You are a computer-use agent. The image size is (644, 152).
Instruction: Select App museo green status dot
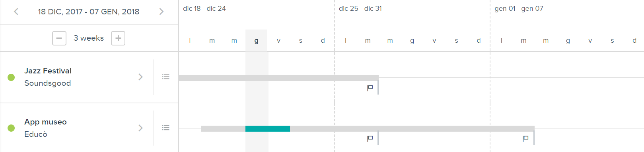tap(11, 128)
